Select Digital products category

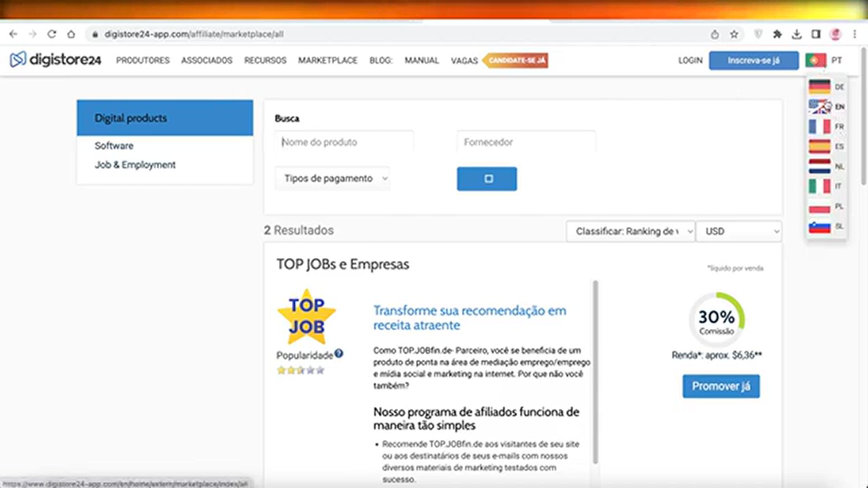165,118
